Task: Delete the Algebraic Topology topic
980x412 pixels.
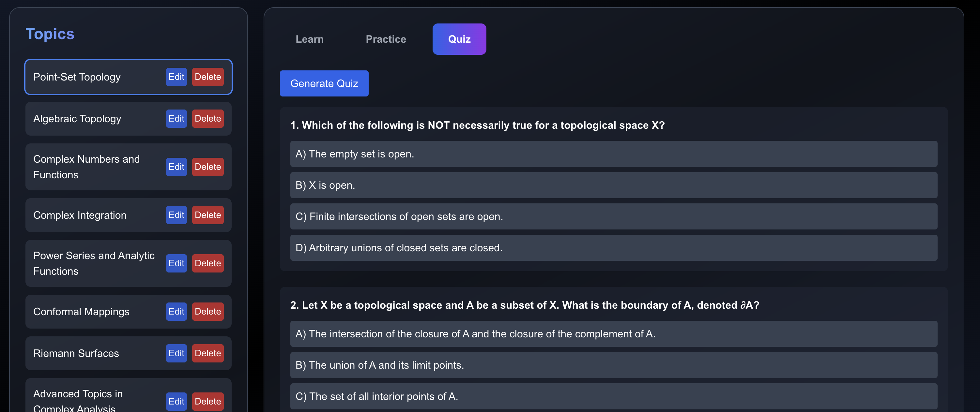Action: [208, 119]
